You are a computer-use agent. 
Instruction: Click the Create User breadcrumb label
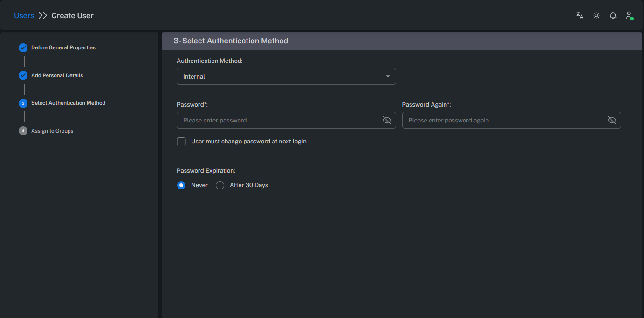[x=72, y=15]
